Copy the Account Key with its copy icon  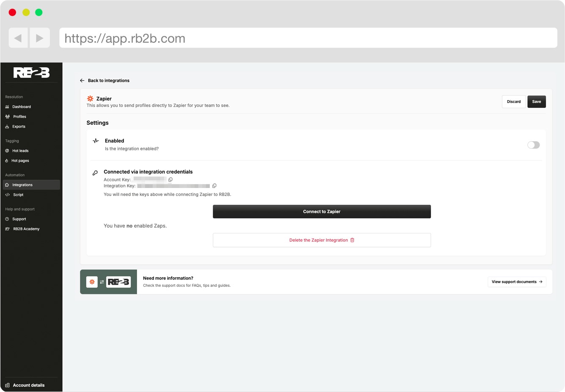pos(170,180)
